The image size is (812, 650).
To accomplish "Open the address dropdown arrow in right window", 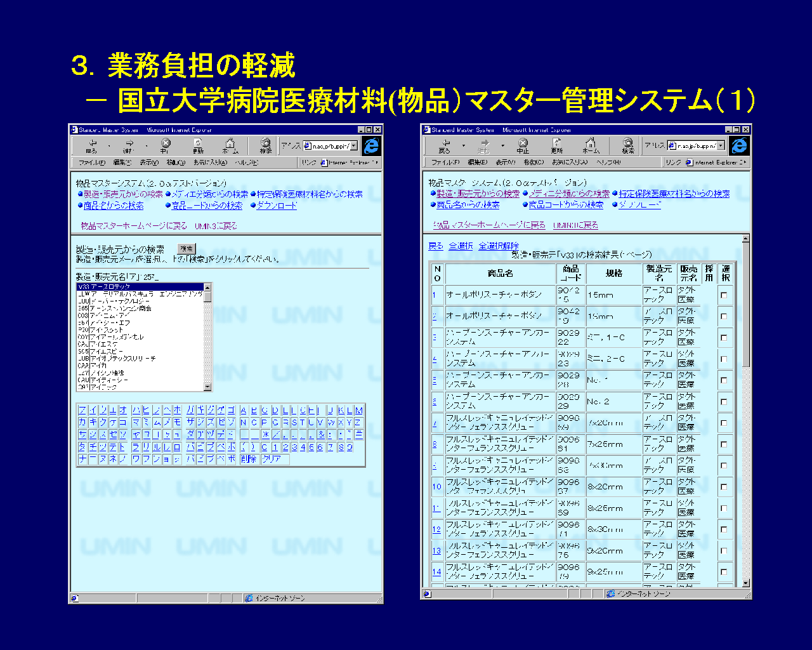I will (721, 146).
